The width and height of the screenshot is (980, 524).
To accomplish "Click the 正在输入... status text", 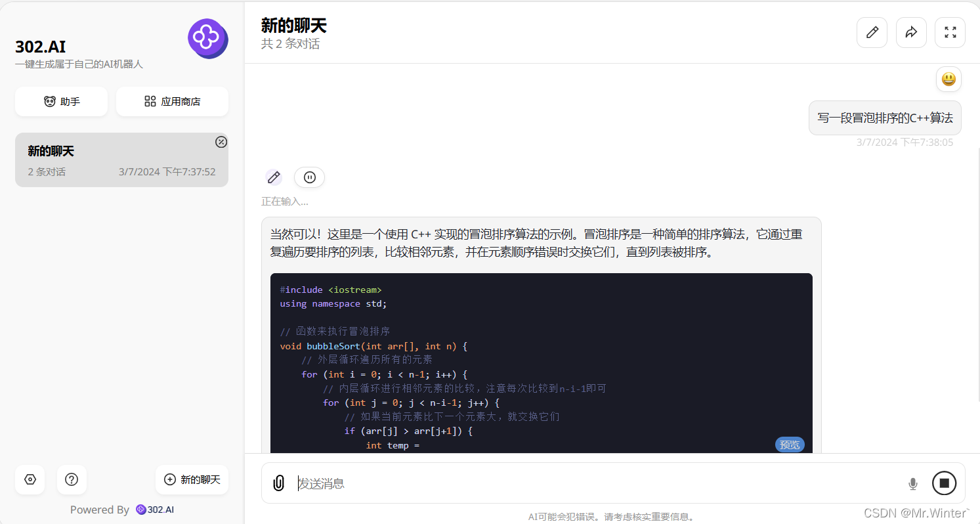I will 285,202.
